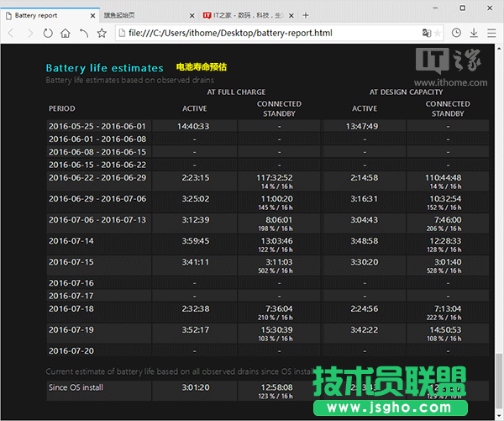This screenshot has width=504, height=421.
Task: Maximize the browser window
Action: pos(463,8)
